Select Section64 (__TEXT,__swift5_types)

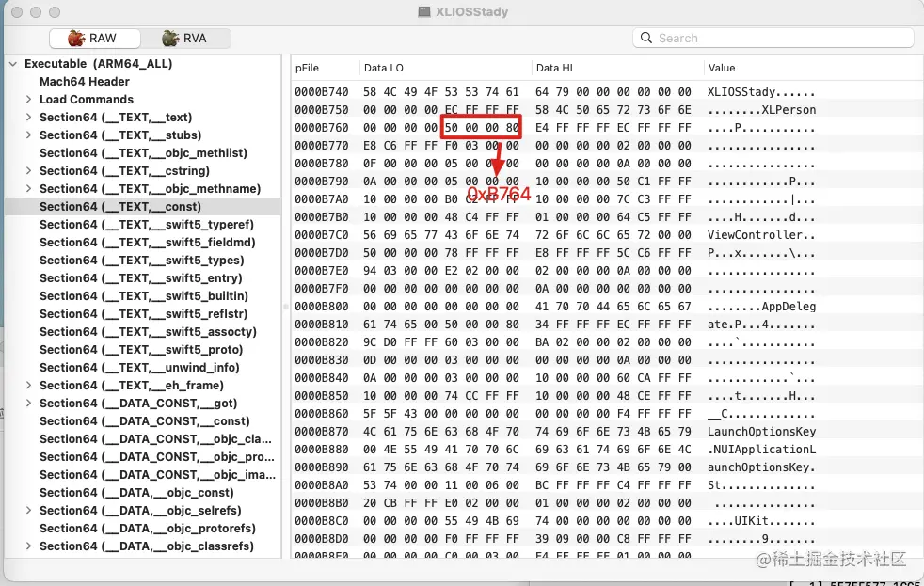click(141, 261)
